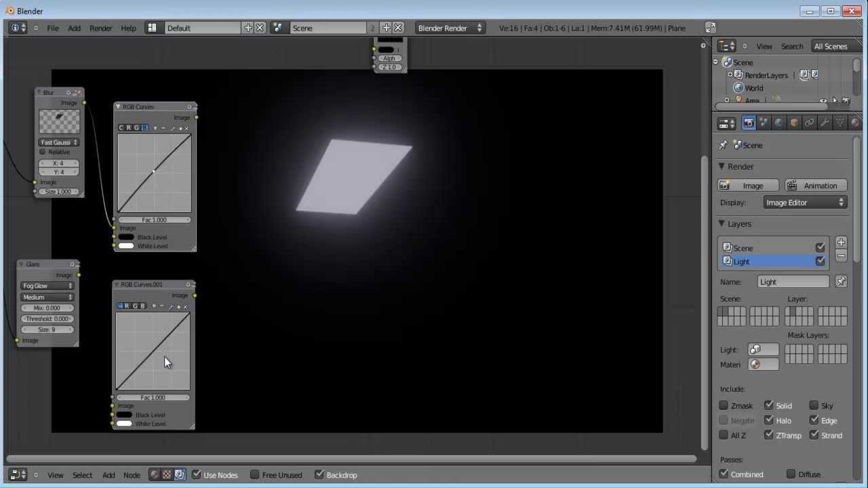The image size is (868, 488).
Task: Open the Render menu
Action: point(101,28)
